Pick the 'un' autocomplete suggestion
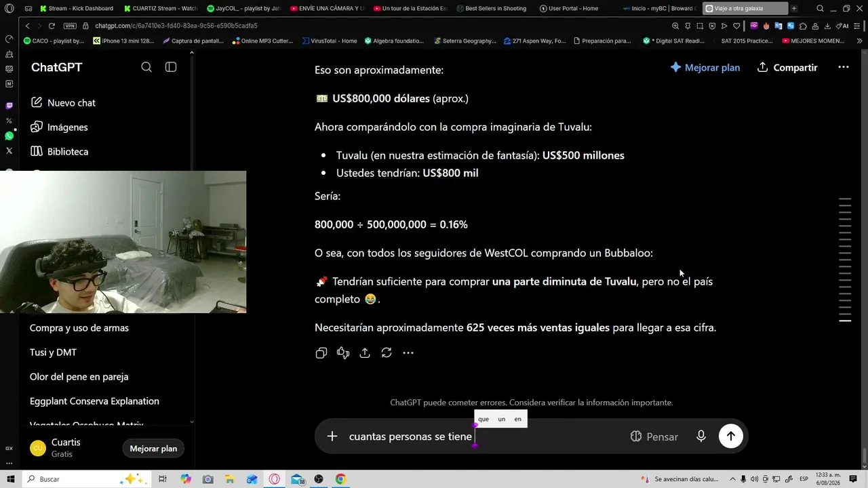 pos(502,419)
